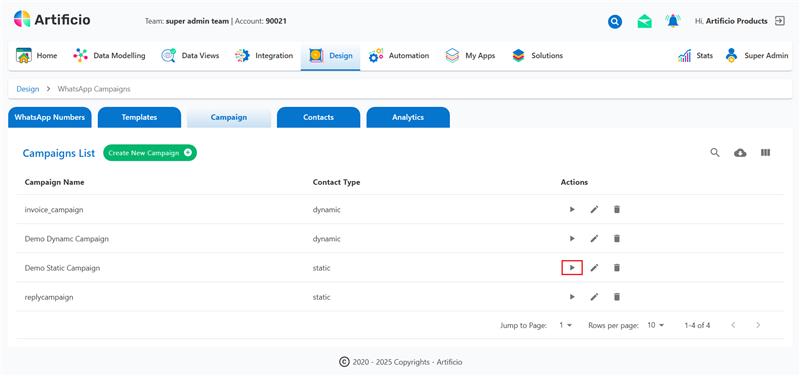Edit Demo Static Campaign pencil icon

pyautogui.click(x=594, y=267)
